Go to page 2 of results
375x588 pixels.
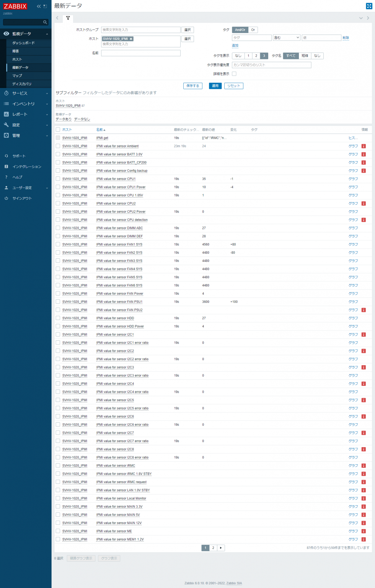[213, 548]
